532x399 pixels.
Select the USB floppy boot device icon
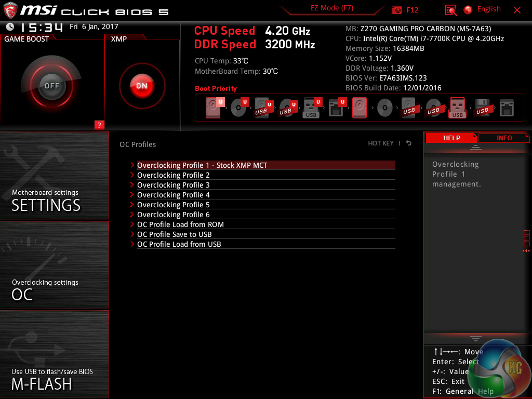[x=482, y=108]
